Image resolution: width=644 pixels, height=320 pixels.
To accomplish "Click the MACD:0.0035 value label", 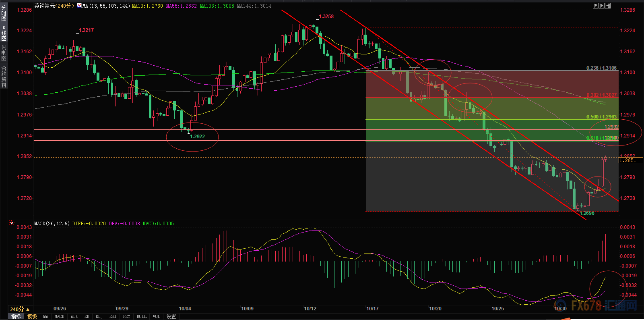I will click(158, 224).
